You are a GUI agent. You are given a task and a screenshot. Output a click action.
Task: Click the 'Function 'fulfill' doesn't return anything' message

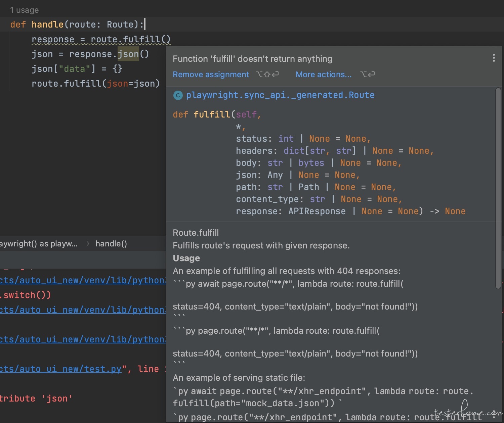[x=252, y=59]
